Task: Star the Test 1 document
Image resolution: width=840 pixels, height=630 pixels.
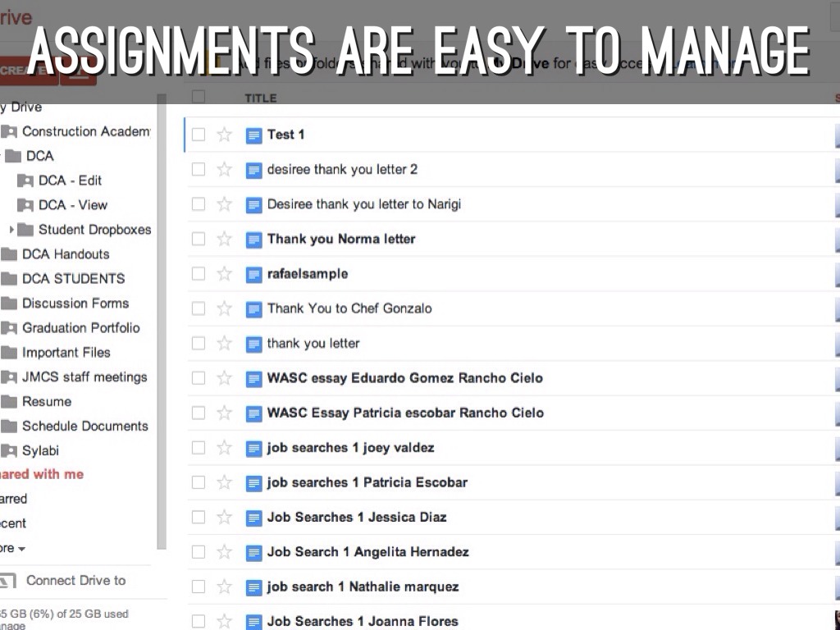Action: pyautogui.click(x=224, y=135)
